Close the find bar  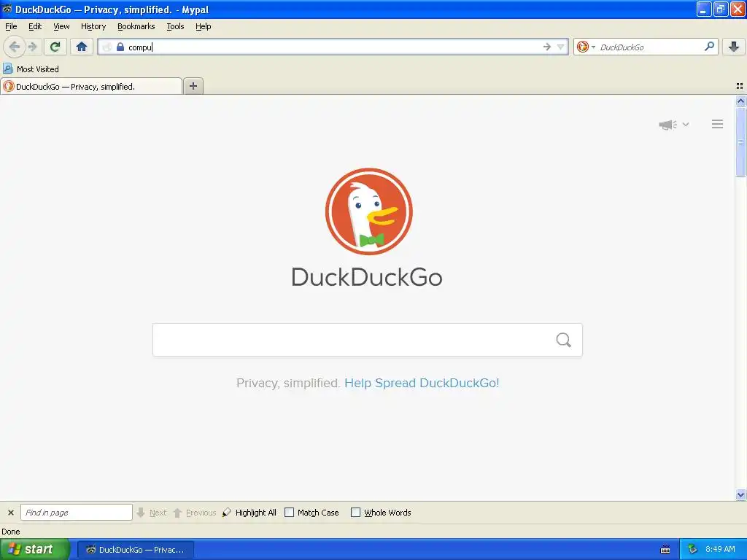click(10, 513)
